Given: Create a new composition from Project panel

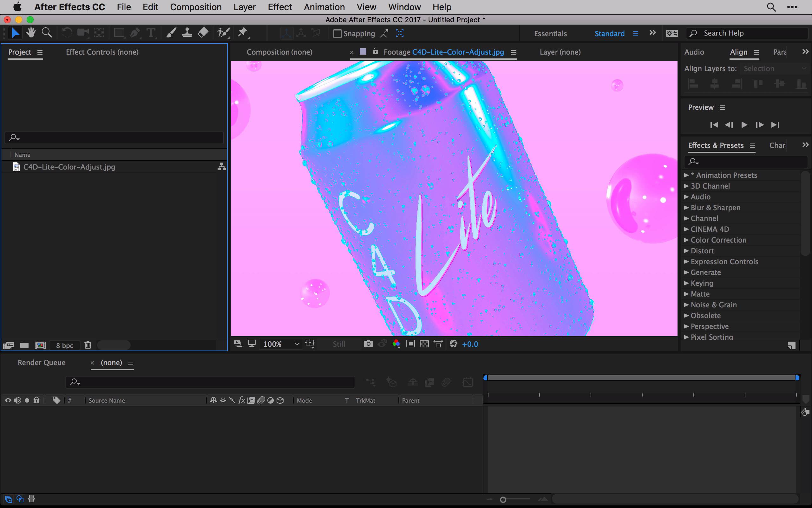Looking at the screenshot, I should tap(40, 345).
